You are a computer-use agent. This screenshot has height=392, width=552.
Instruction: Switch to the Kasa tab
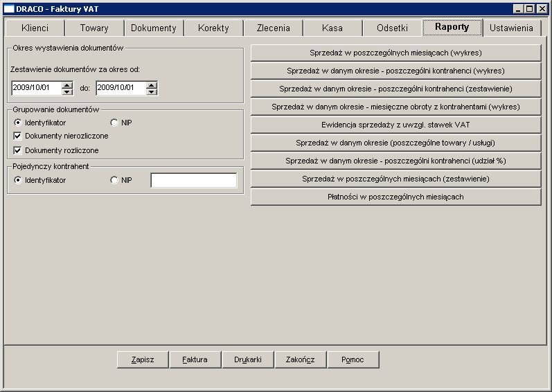tap(332, 28)
